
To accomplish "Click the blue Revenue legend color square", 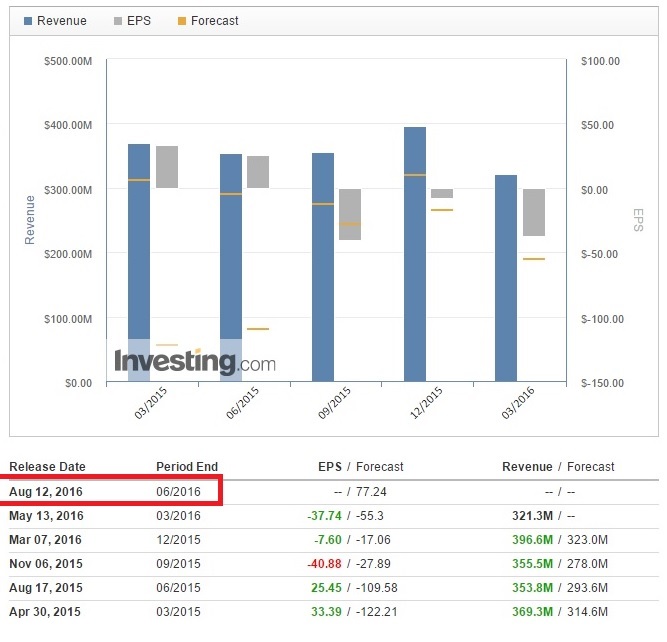I will [x=28, y=21].
